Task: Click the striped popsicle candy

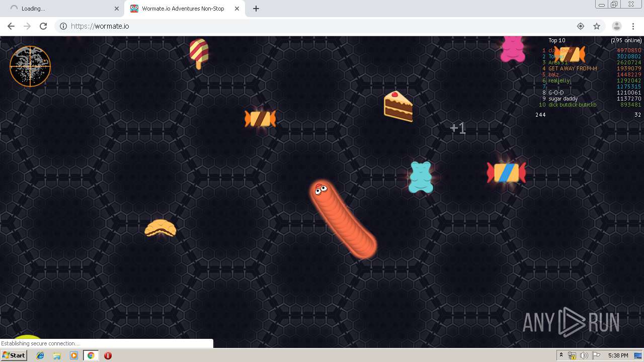Action: tap(199, 53)
